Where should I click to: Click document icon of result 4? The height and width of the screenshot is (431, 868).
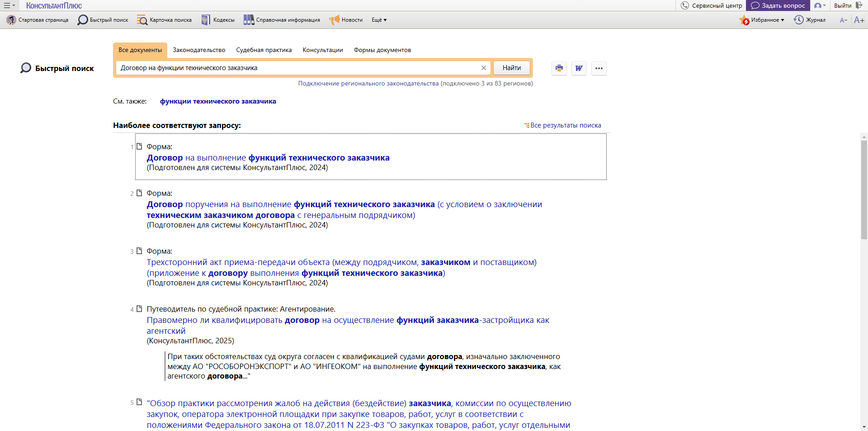click(139, 308)
